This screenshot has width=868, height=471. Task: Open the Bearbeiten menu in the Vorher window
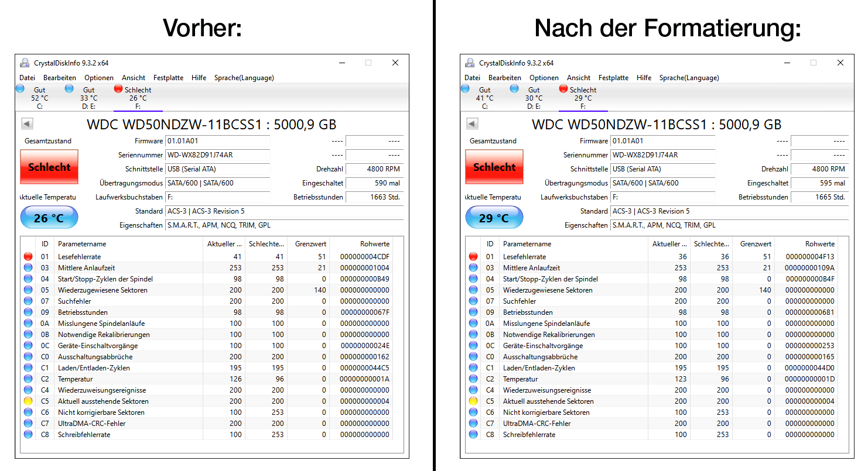pos(60,77)
